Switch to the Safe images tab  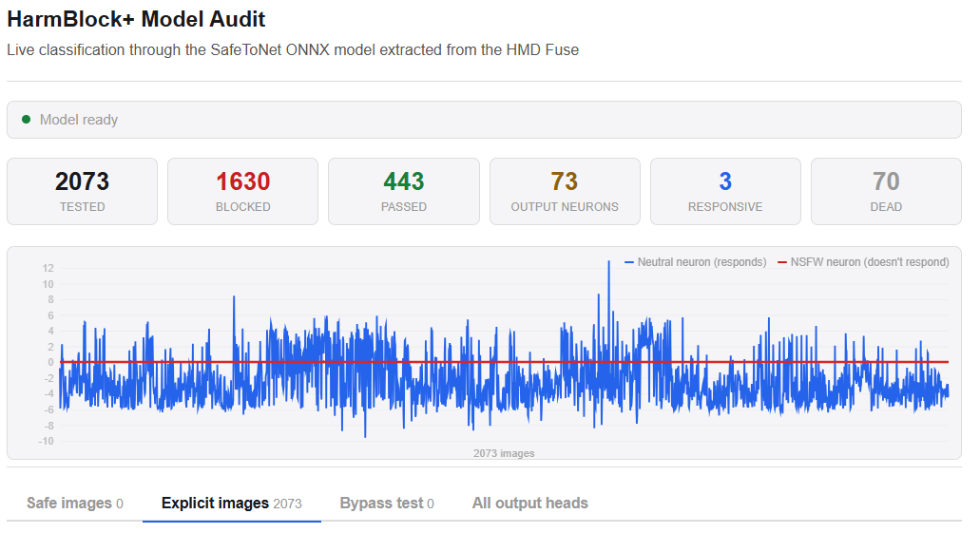click(x=74, y=503)
